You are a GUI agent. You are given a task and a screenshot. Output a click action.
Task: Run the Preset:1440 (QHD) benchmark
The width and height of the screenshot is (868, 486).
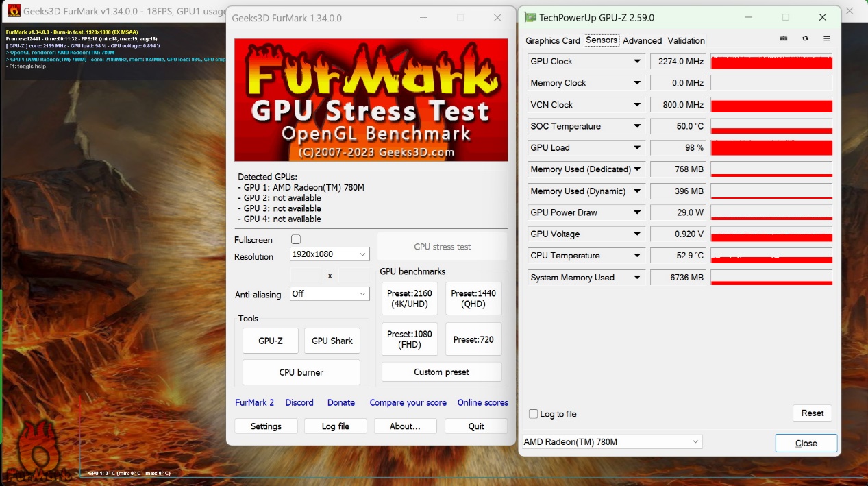point(473,299)
